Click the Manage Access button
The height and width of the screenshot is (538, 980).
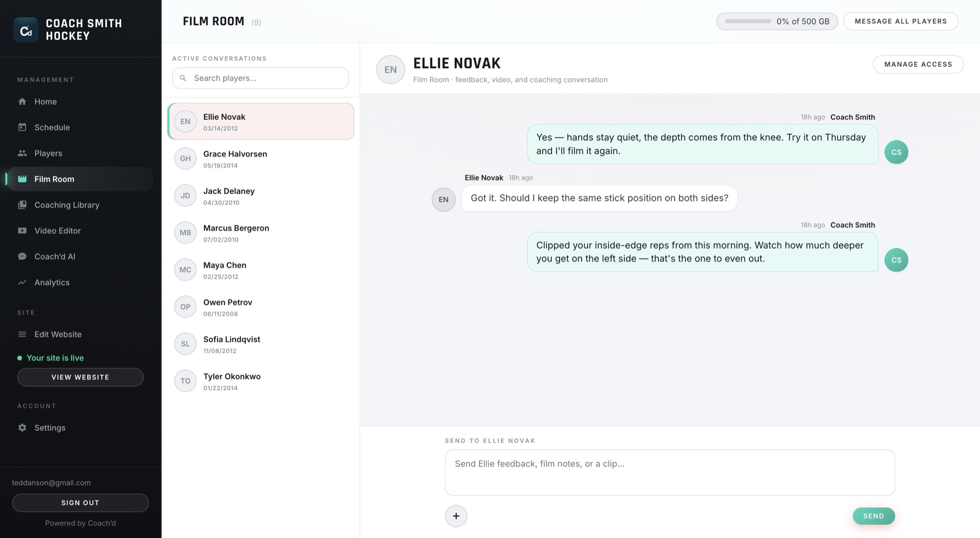(918, 64)
